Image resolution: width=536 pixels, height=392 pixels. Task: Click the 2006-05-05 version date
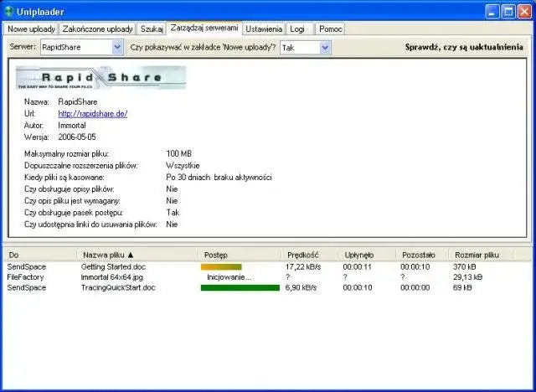[x=77, y=137]
